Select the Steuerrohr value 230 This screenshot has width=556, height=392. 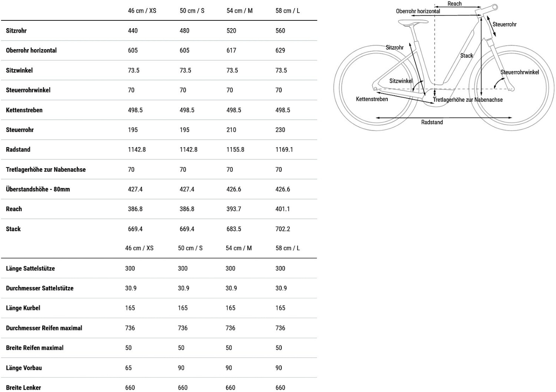tap(280, 130)
